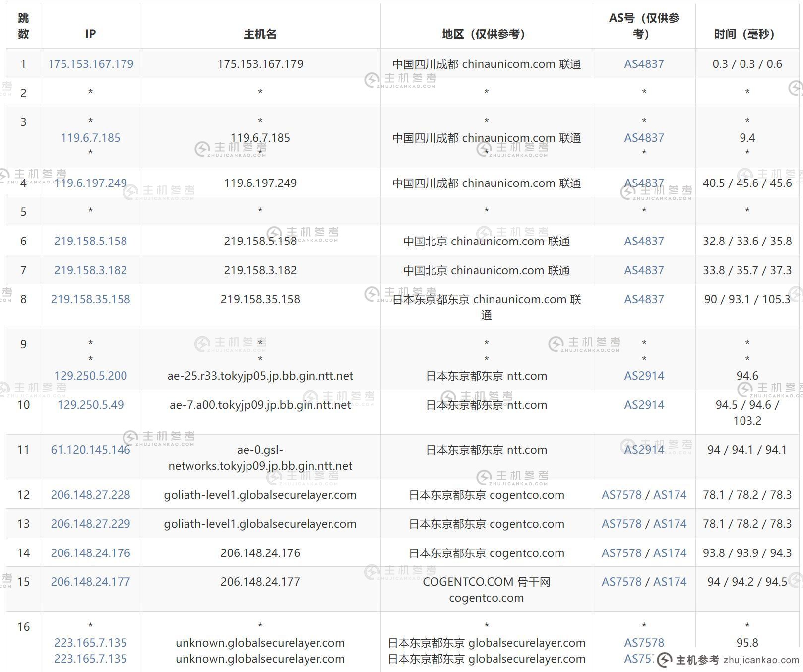Click the "跳数" column header
This screenshot has width=803, height=672.
(23, 26)
